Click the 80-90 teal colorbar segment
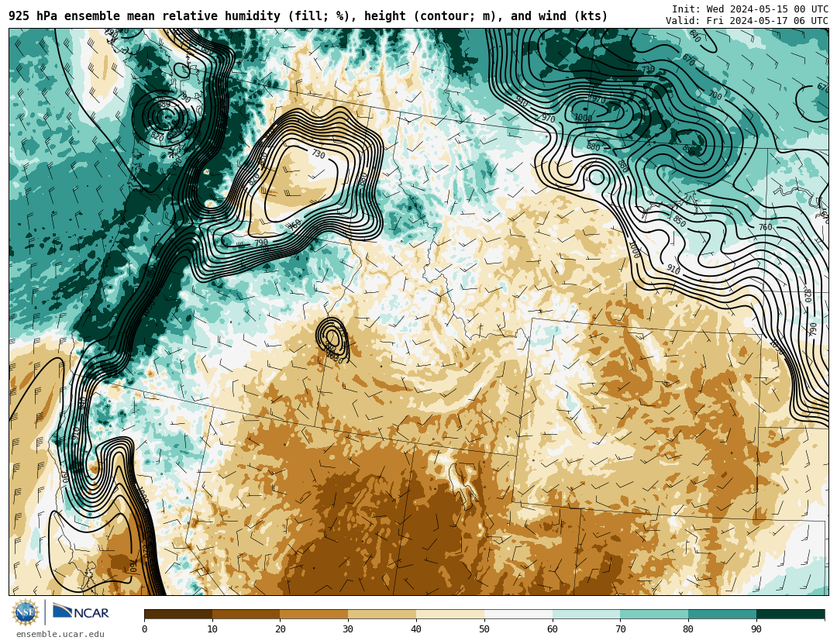The image size is (837, 644). coord(722,614)
